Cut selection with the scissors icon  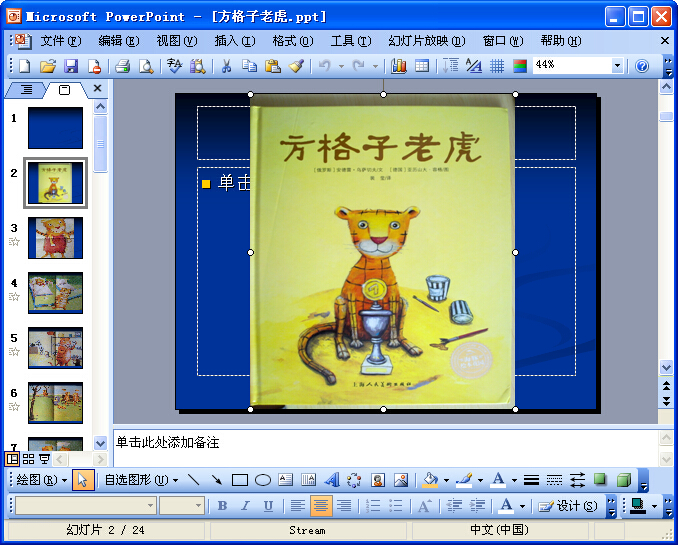[226, 66]
